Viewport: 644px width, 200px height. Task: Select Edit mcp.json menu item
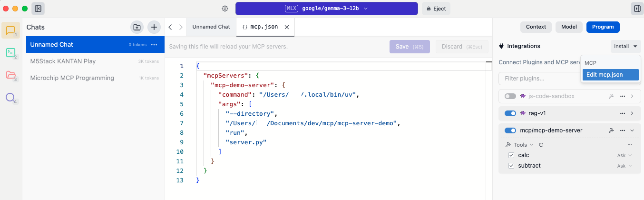(610, 75)
